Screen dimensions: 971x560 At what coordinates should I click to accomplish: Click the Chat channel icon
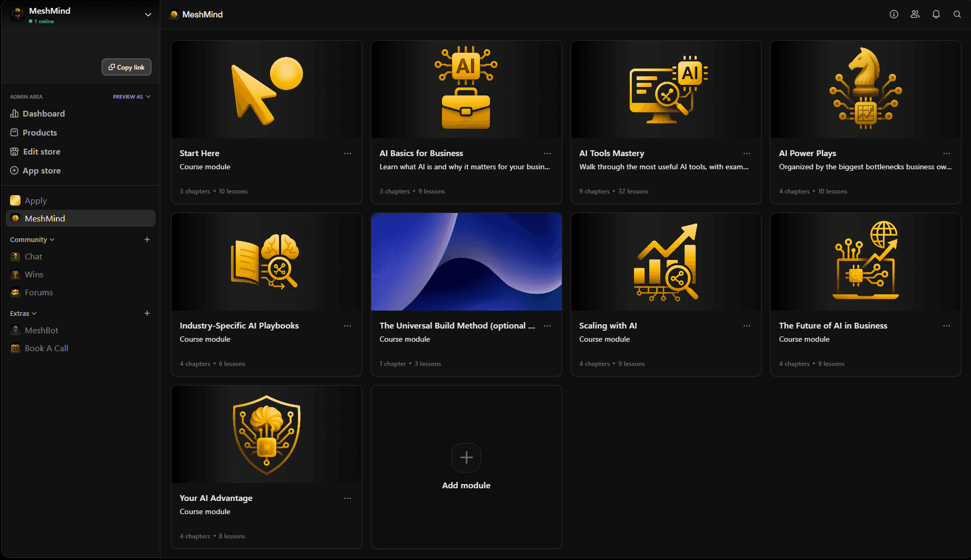15,256
